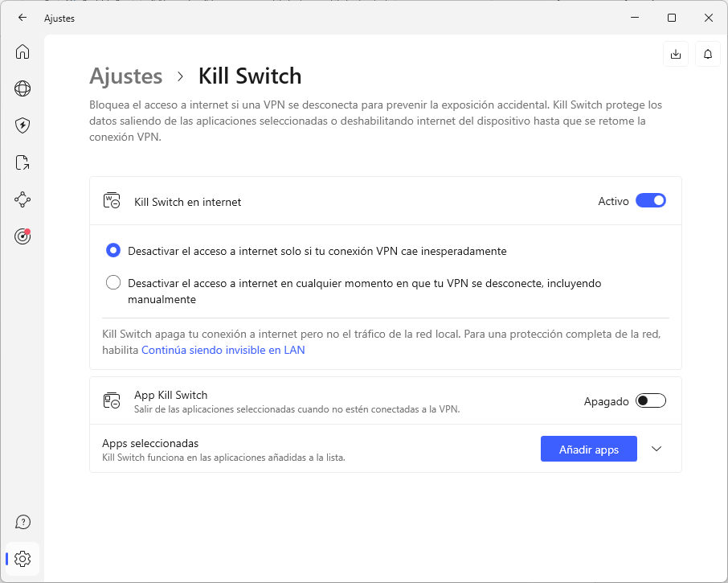Navigate back using the arrow in the title bar

click(x=22, y=17)
